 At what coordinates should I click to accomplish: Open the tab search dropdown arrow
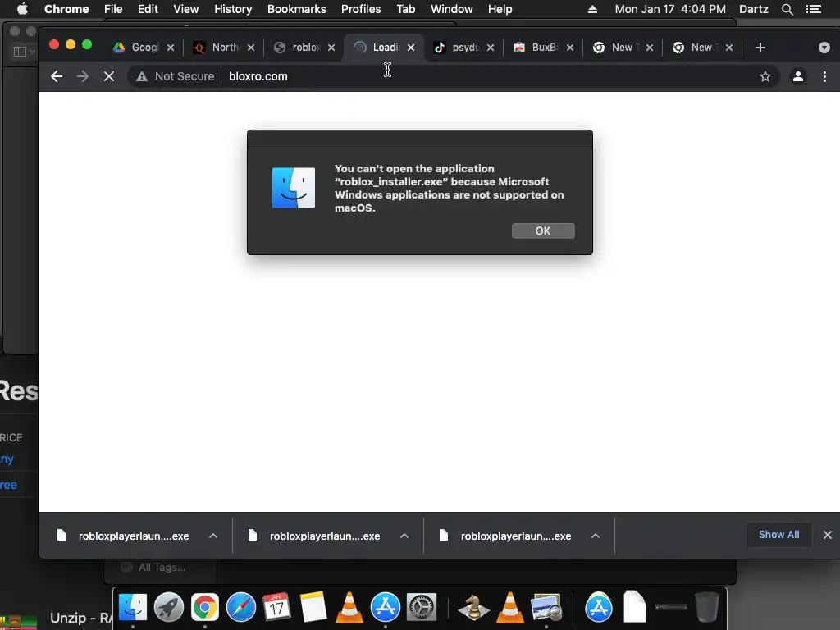click(824, 48)
